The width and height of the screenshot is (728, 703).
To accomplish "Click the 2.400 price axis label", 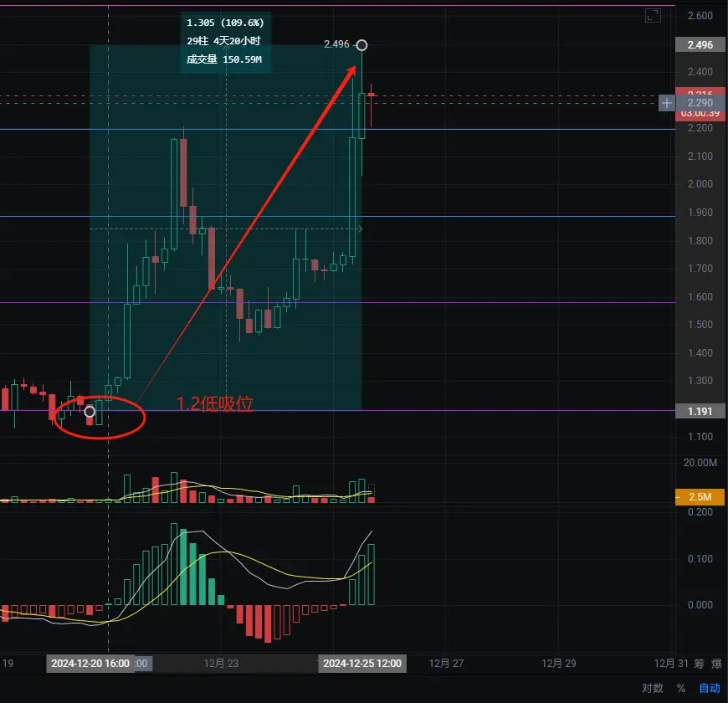I will 700,71.
